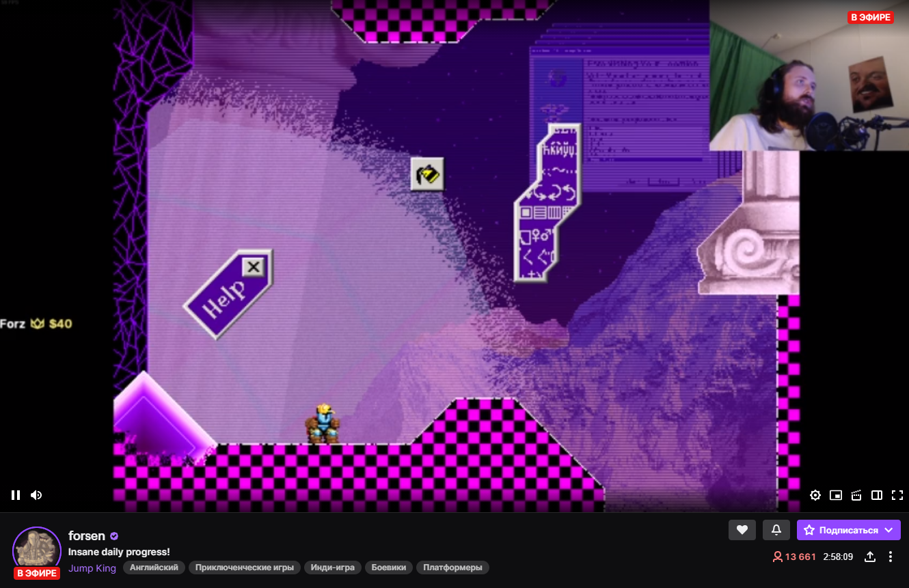Open the Jump King category link

pyautogui.click(x=92, y=568)
